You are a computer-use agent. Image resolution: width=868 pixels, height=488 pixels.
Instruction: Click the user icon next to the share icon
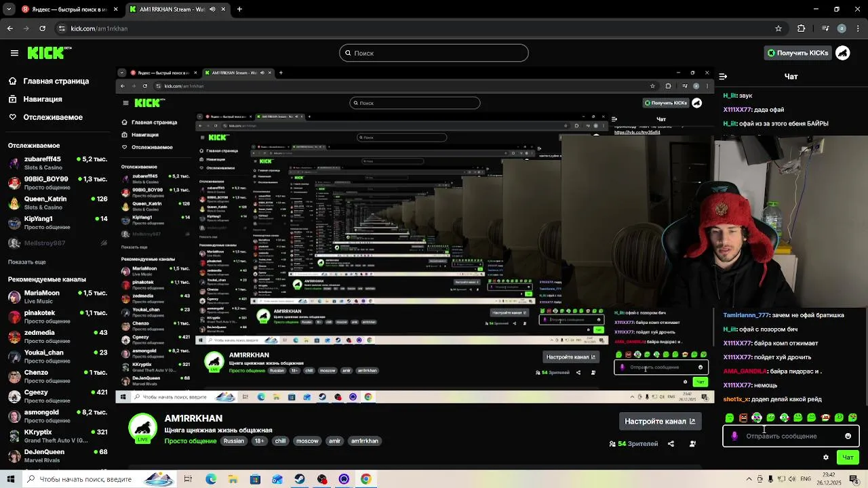pos(692,444)
